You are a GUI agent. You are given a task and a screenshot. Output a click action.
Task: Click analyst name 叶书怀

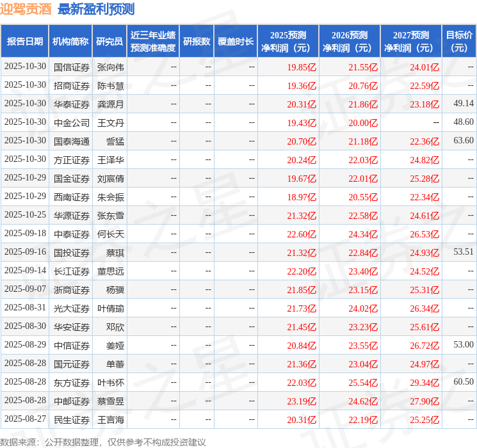(111, 383)
